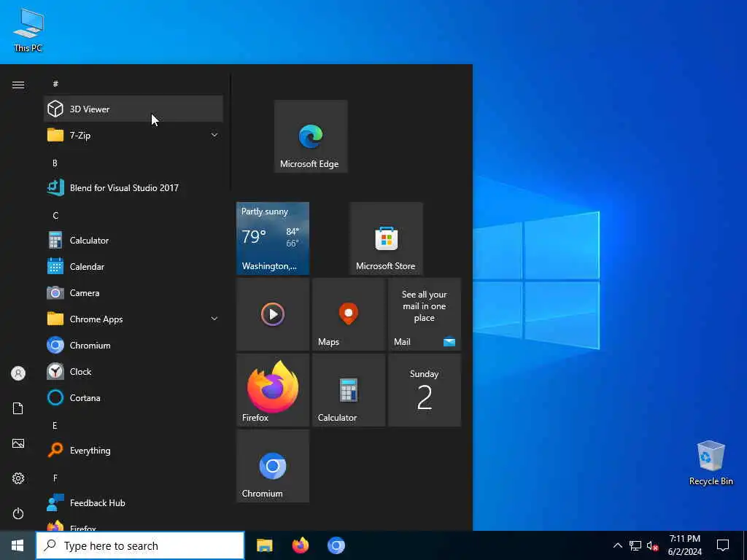Screen dimensions: 747x560
Task: Click the muted volume icon
Action: (x=652, y=545)
